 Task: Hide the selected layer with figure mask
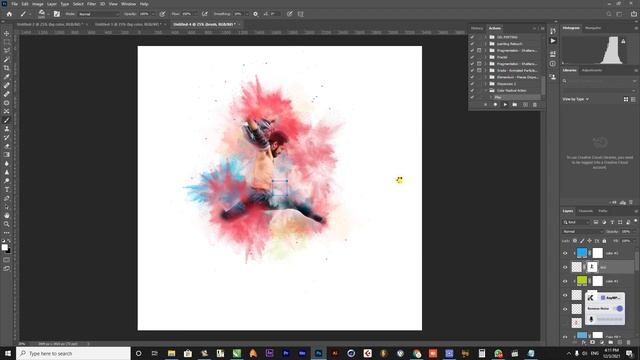565,267
